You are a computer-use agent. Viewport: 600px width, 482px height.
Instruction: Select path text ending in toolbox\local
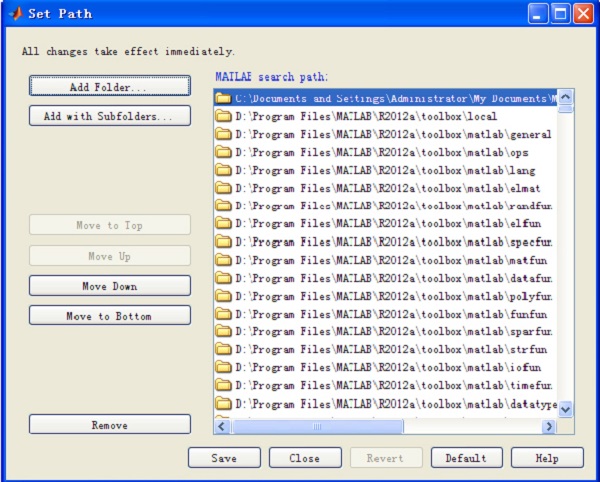(366, 116)
